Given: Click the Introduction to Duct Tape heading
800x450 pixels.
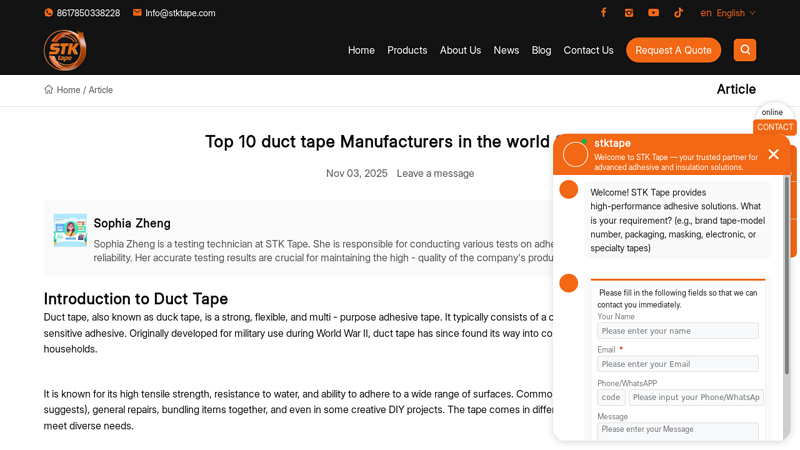Looking at the screenshot, I should click(136, 298).
